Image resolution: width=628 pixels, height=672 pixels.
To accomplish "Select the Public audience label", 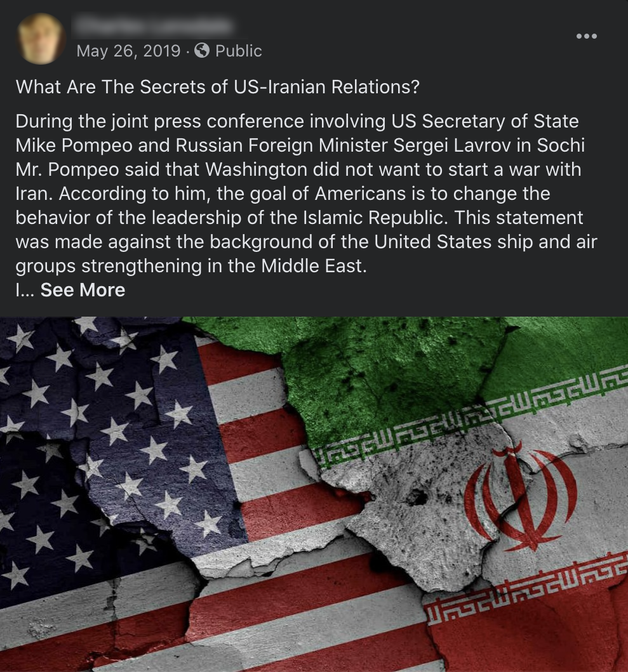I will (x=239, y=51).
